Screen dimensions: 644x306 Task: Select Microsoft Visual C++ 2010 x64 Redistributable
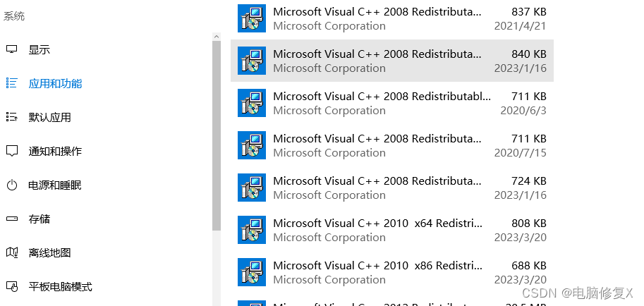[x=391, y=230]
